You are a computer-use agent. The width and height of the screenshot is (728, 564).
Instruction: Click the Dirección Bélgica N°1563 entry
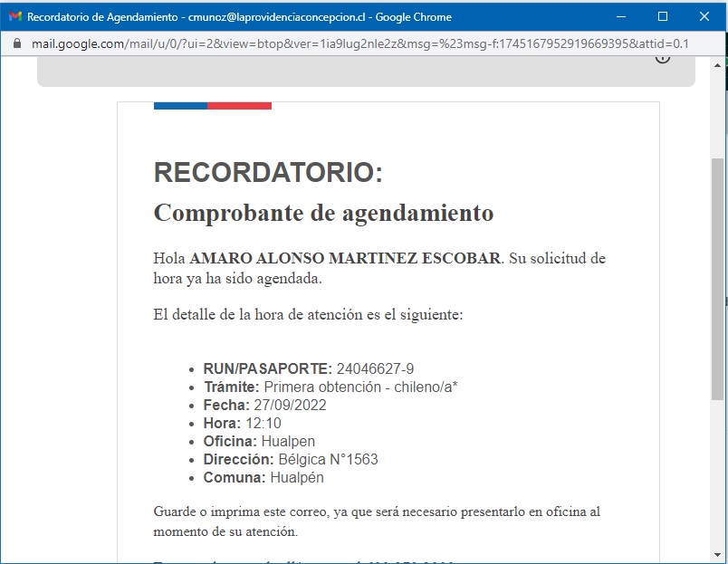click(290, 459)
